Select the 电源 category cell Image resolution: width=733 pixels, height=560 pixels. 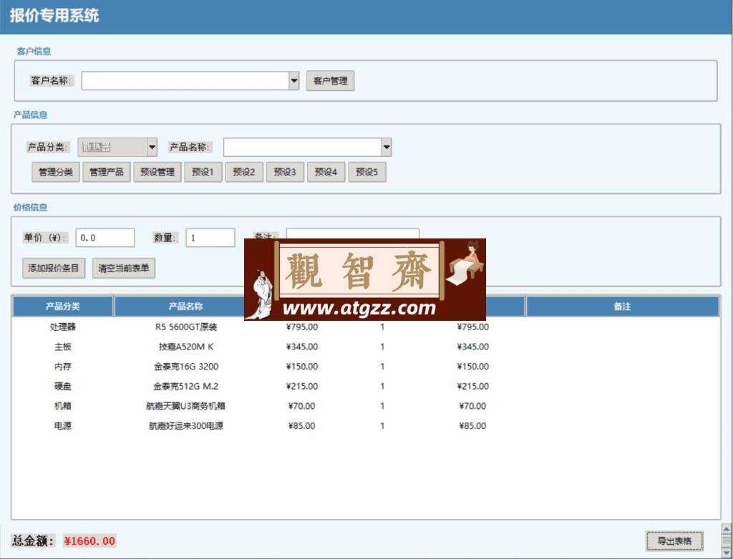pos(63,426)
